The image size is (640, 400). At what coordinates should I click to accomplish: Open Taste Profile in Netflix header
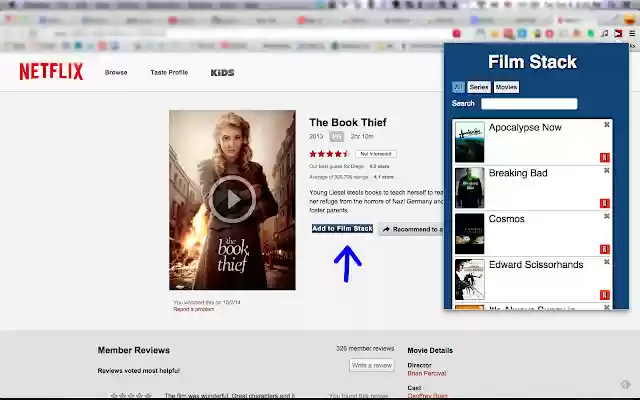coord(169,72)
